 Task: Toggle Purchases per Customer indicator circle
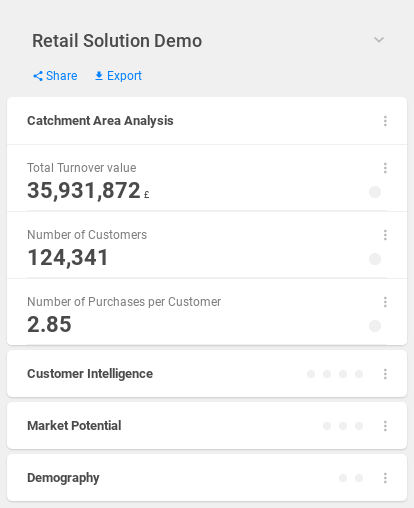click(375, 326)
